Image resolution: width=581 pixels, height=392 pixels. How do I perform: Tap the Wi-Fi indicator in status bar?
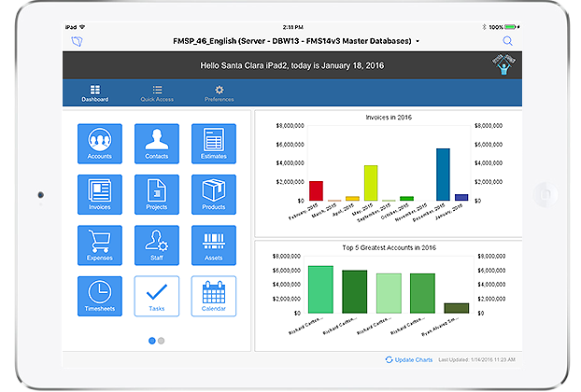[82, 27]
